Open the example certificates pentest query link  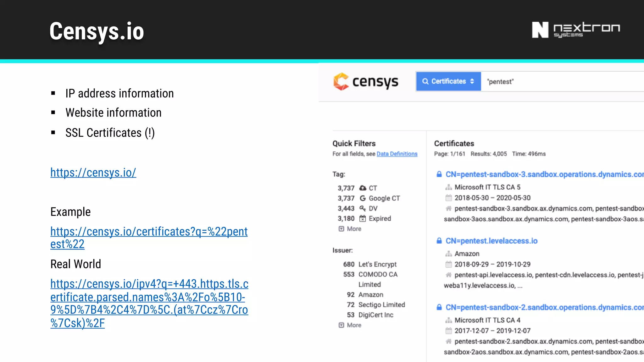point(149,238)
